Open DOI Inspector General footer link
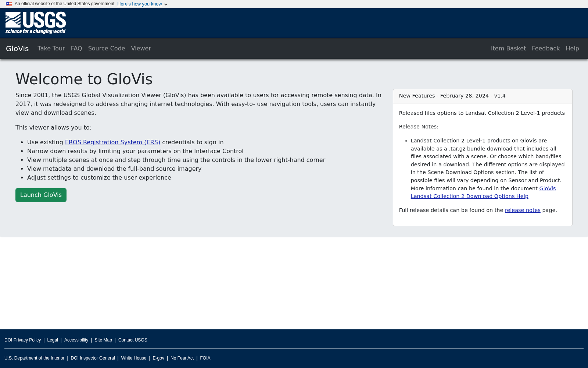 (x=93, y=358)
